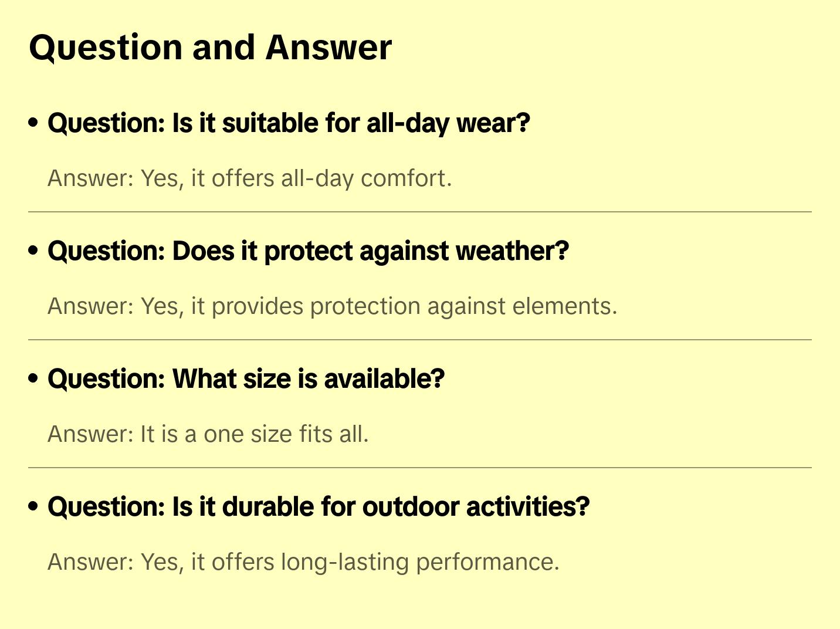The height and width of the screenshot is (629, 840).
Task: Select the "What size is available?" question
Action: click(x=246, y=379)
